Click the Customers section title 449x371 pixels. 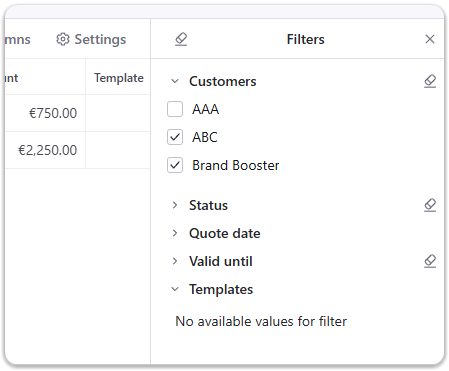tap(223, 82)
